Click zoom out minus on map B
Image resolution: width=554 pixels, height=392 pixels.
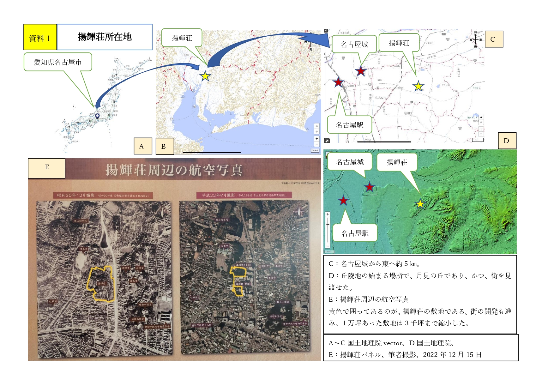(316, 144)
